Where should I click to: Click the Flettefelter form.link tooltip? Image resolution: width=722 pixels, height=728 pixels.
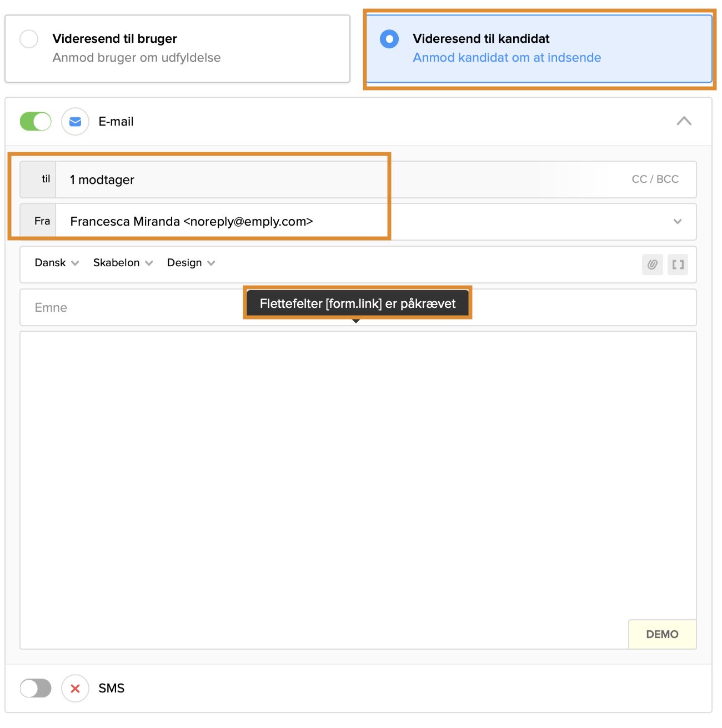[x=357, y=303]
